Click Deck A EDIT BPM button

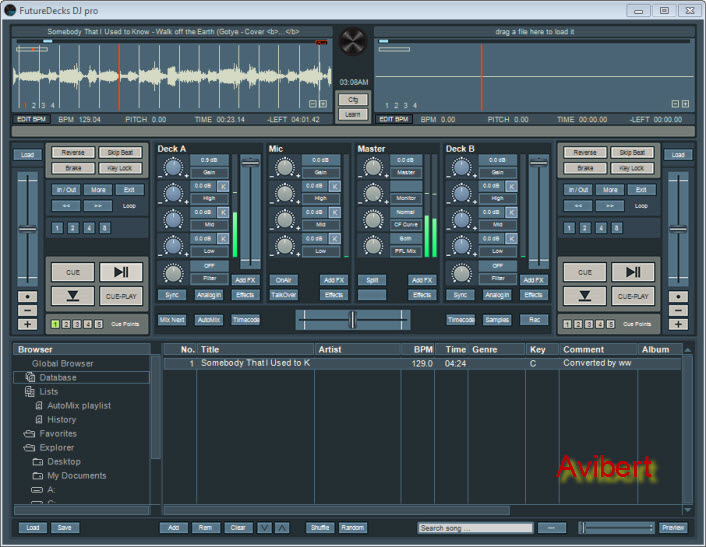pos(32,119)
